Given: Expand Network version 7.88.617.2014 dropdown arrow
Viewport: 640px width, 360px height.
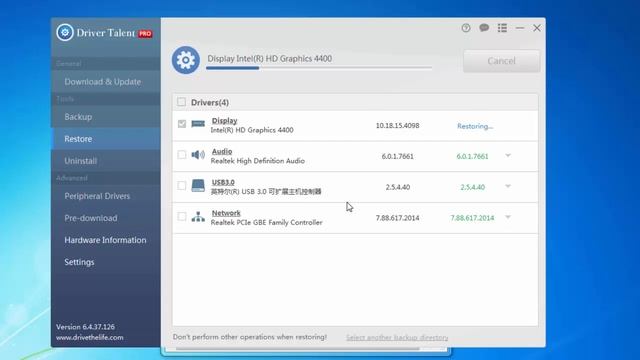Looking at the screenshot, I should (508, 217).
